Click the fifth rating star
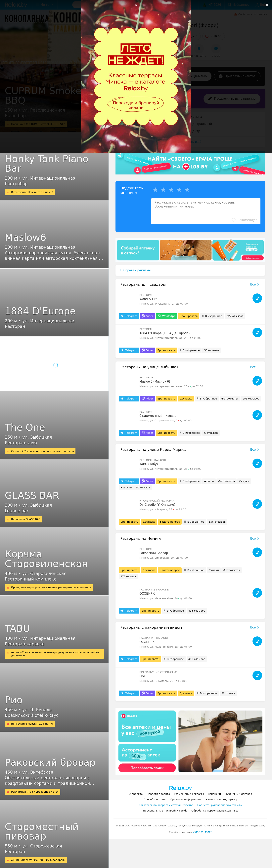The height and width of the screenshot is (868, 272). click(x=187, y=190)
